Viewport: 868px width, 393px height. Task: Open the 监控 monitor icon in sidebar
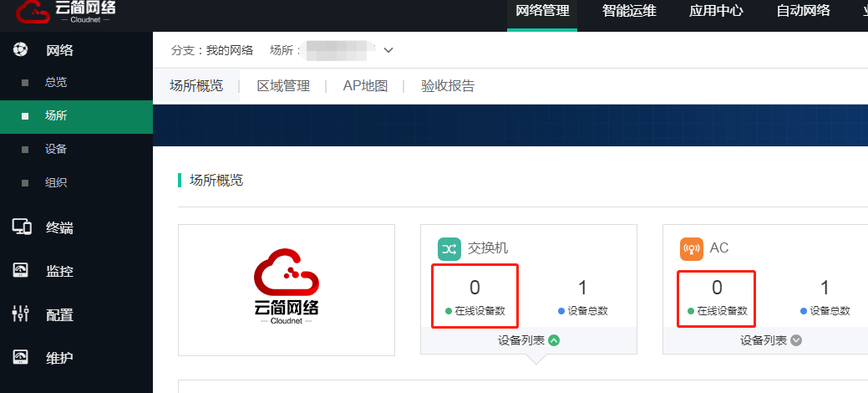pos(20,271)
